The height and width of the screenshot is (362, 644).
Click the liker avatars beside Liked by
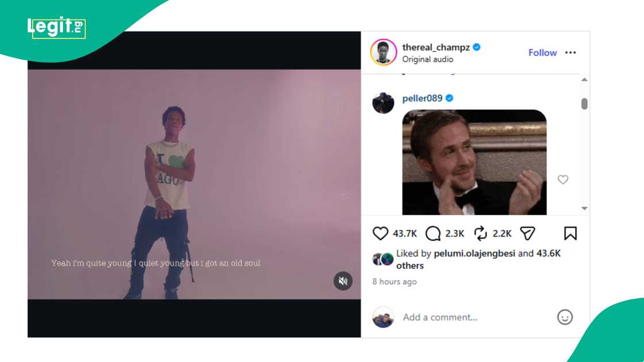[383, 259]
